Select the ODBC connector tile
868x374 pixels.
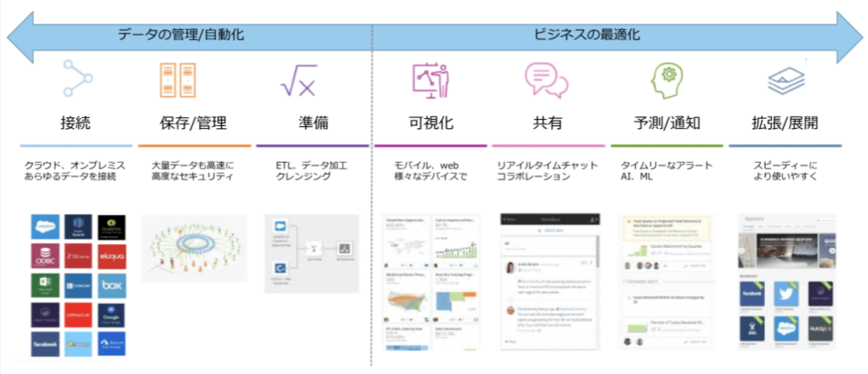45,257
